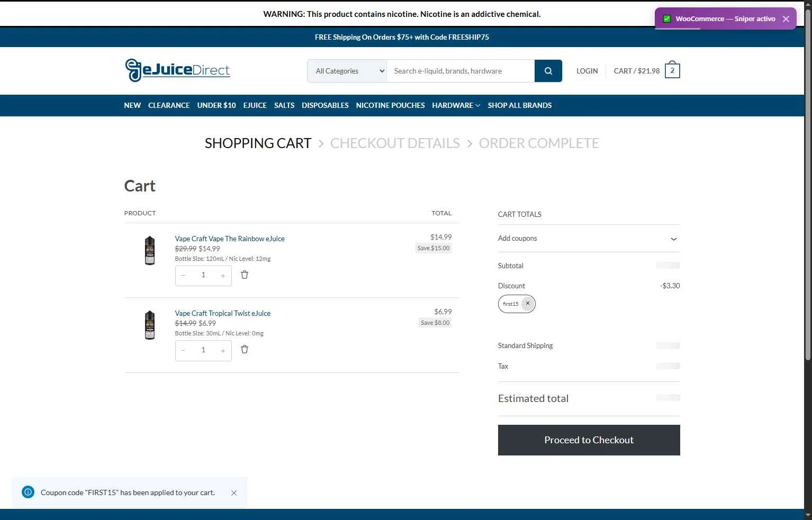The image size is (812, 520).
Task: Go to CHECKOUT DETAILS step
Action: point(395,143)
